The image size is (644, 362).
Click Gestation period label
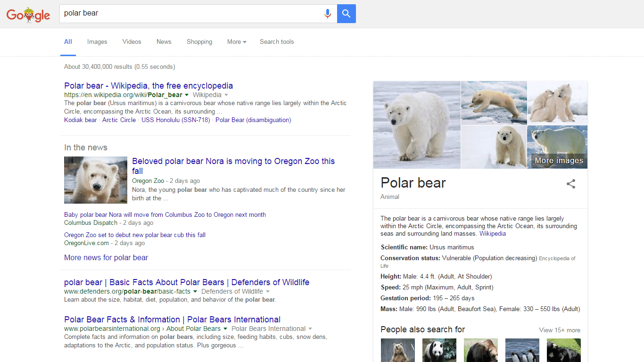(x=405, y=298)
